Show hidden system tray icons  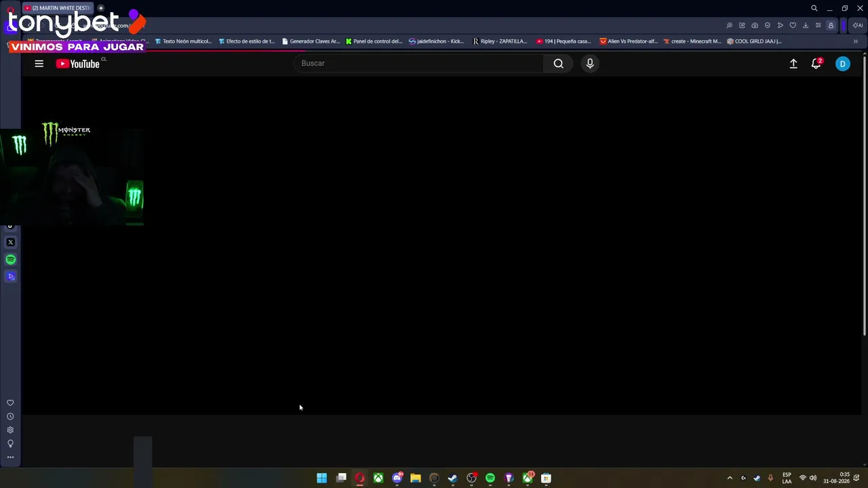tap(730, 478)
